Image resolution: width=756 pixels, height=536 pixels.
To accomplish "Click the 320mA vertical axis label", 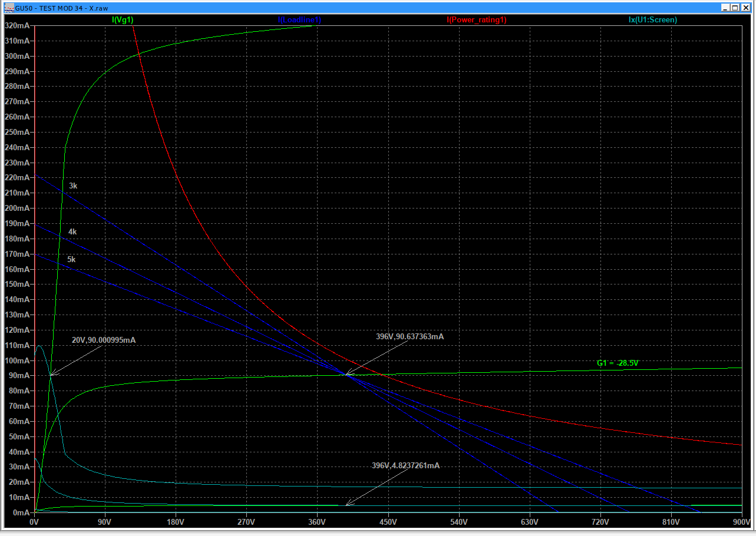I will click(x=18, y=26).
